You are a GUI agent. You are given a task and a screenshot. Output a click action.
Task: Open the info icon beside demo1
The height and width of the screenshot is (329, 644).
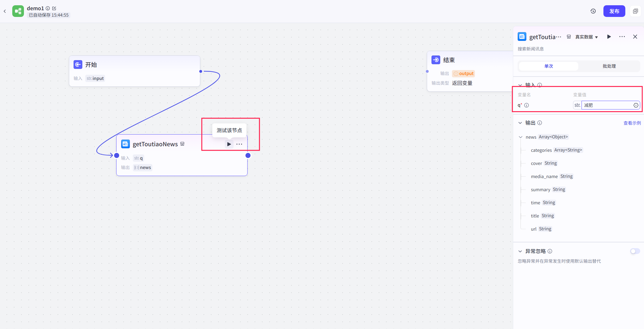pyautogui.click(x=48, y=8)
